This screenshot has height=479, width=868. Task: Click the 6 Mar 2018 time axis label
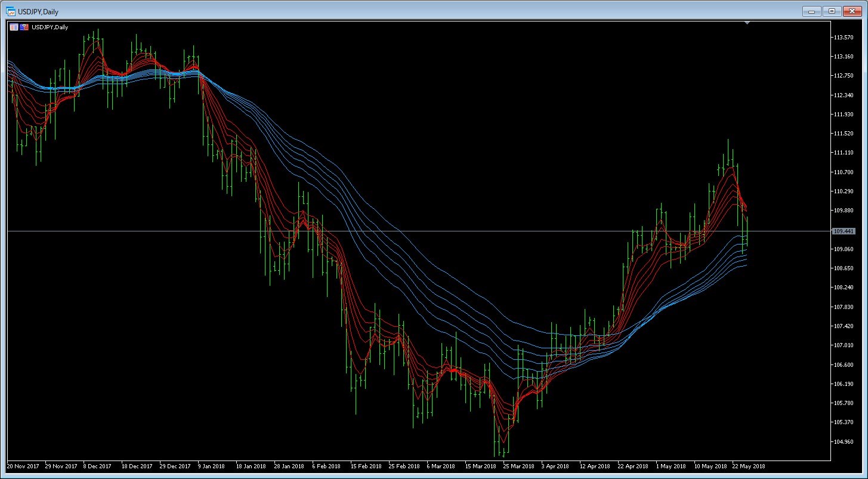441,466
